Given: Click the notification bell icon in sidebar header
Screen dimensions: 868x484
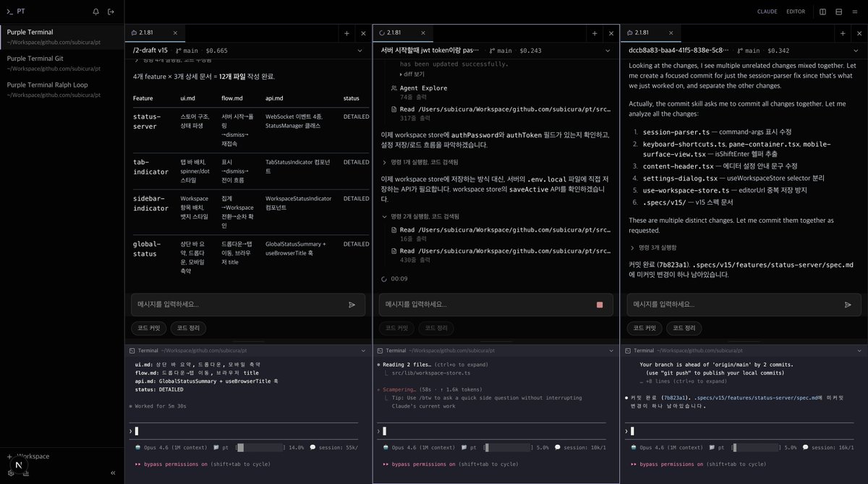Looking at the screenshot, I should click(x=96, y=12).
